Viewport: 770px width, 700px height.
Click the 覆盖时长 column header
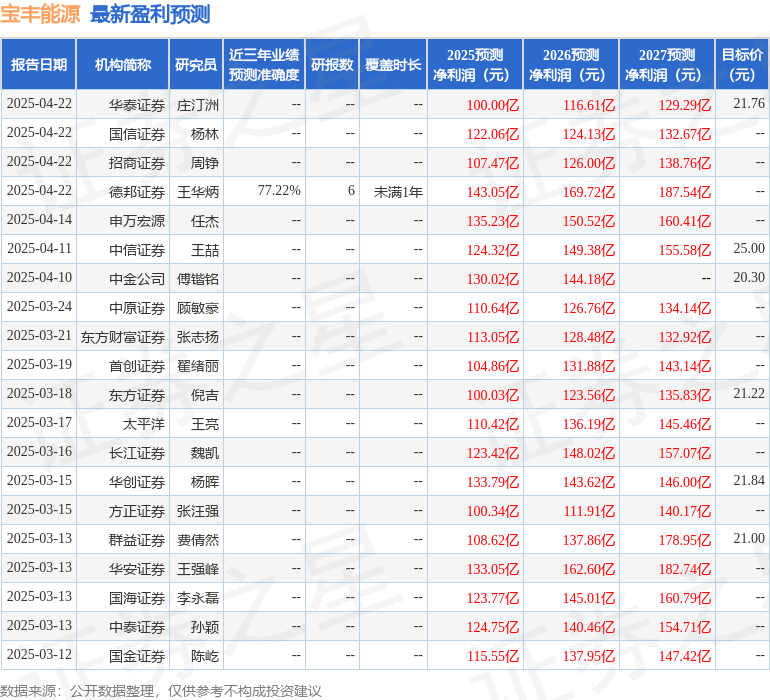pos(393,65)
